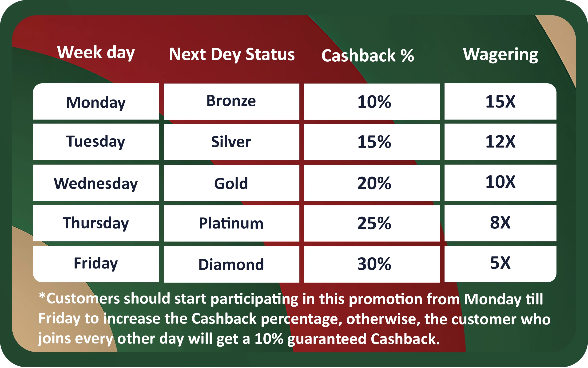Click the 5X wagering cell
The image size is (588, 368).
click(x=500, y=263)
